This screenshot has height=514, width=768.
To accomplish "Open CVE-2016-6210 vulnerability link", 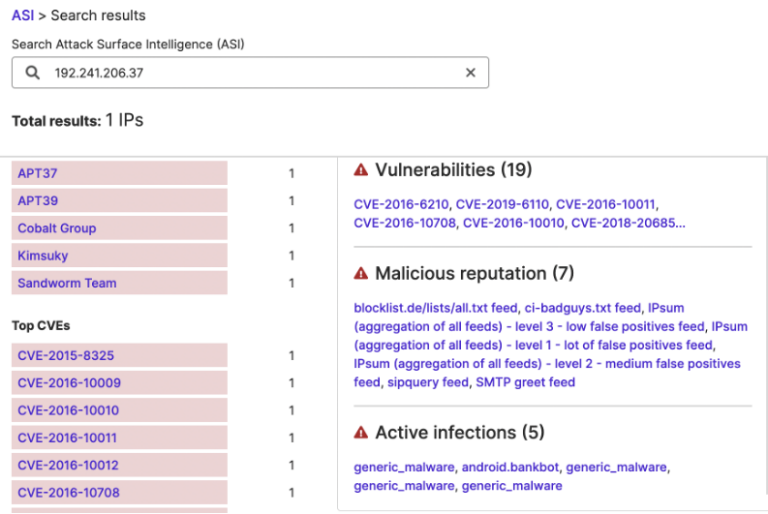I will click(x=401, y=204).
